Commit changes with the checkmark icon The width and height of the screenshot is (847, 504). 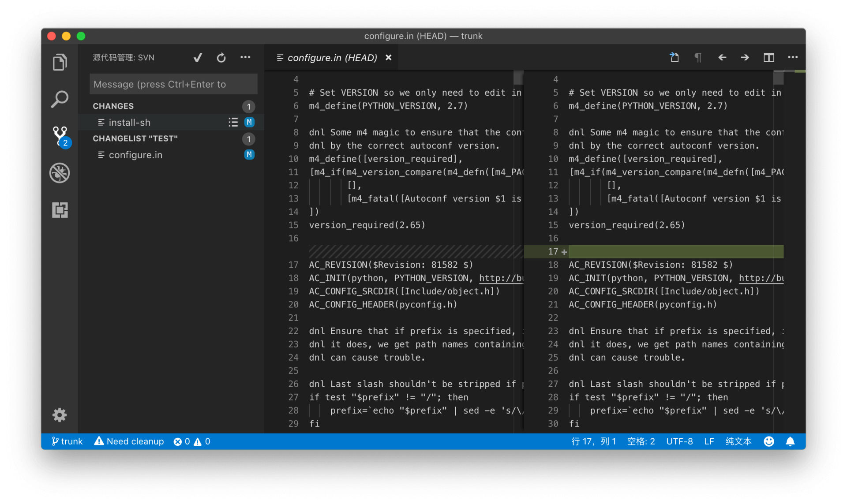198,58
